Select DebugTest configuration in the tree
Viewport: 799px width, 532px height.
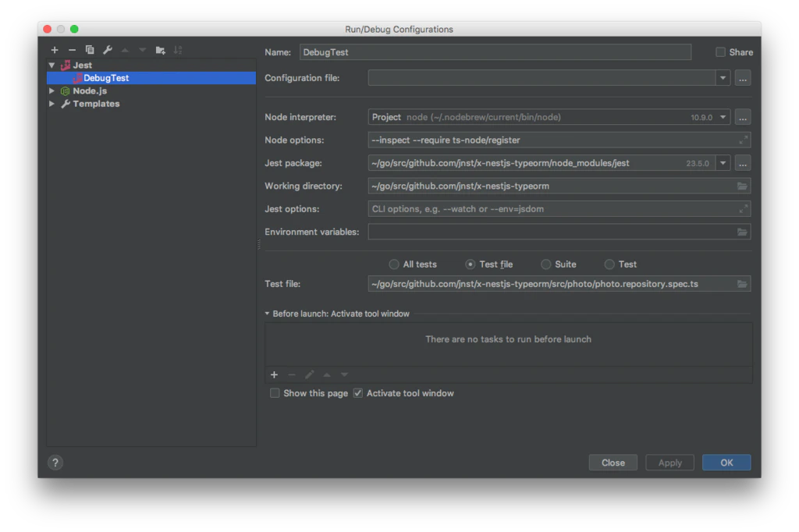coord(151,78)
